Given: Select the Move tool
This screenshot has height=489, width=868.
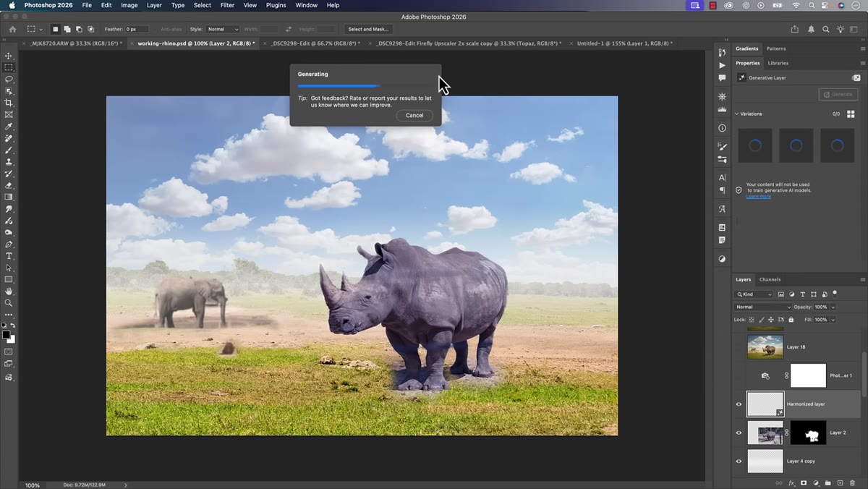Looking at the screenshot, I should click(x=9, y=56).
